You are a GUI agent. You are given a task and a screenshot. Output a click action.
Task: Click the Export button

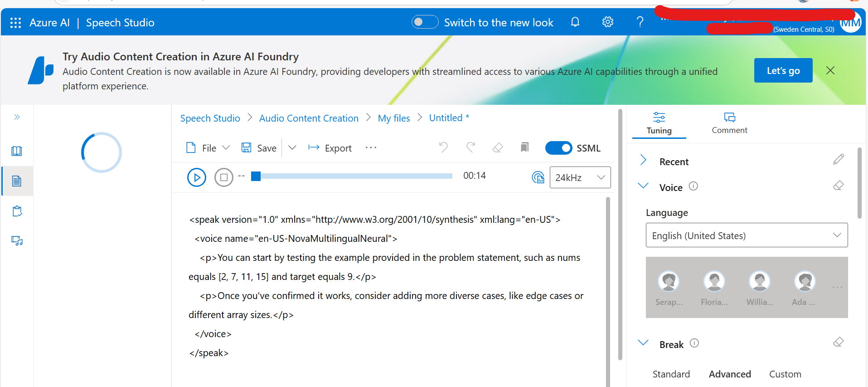(330, 148)
